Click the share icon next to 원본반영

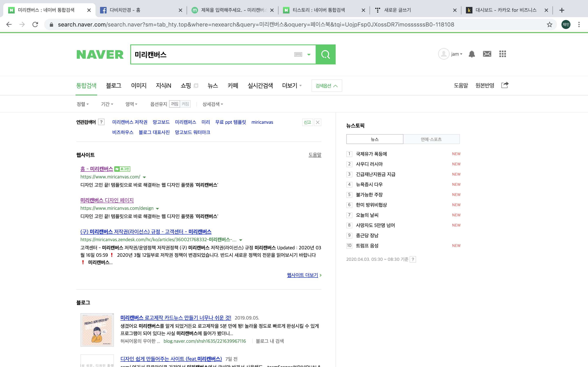coord(505,85)
